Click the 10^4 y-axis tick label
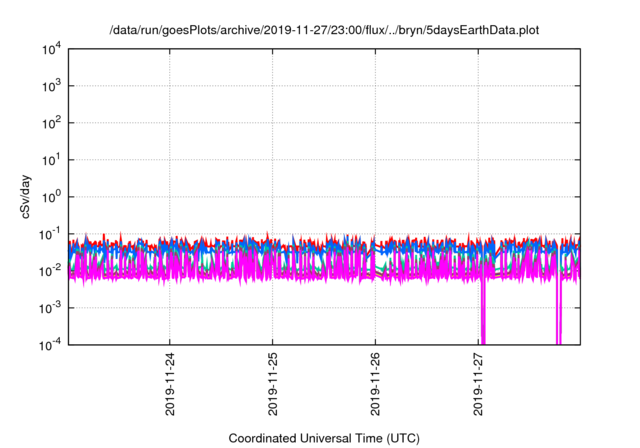 click(52, 49)
